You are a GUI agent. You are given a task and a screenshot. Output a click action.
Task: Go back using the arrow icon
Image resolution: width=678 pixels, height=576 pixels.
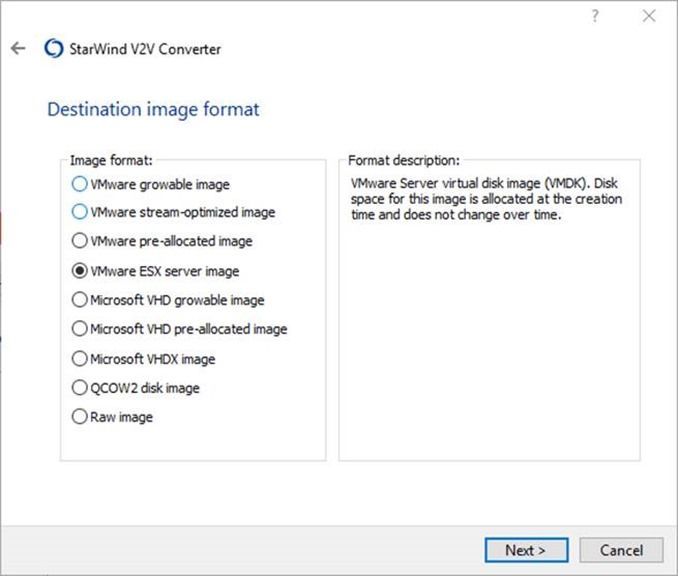pyautogui.click(x=18, y=48)
